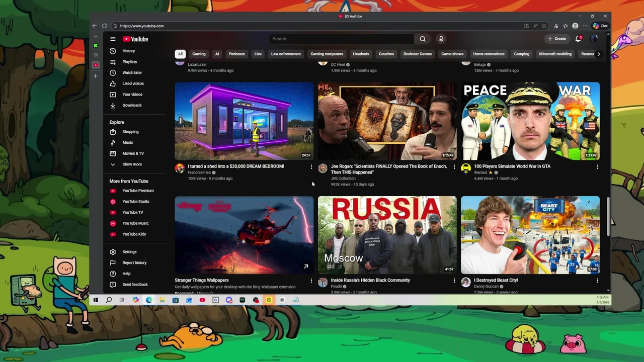Open options menu for DREAM BEDROOM video
This screenshot has height=362, width=644.
[x=311, y=166]
